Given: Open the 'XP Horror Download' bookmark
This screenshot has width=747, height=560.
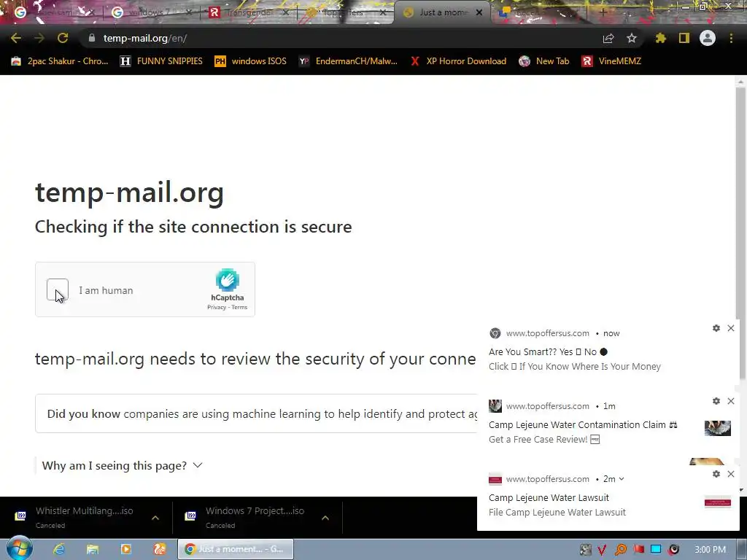Looking at the screenshot, I should (458, 61).
